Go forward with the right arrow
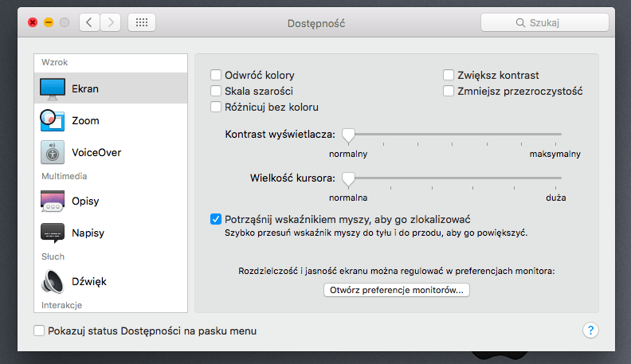This screenshot has height=364, width=631. click(x=111, y=22)
